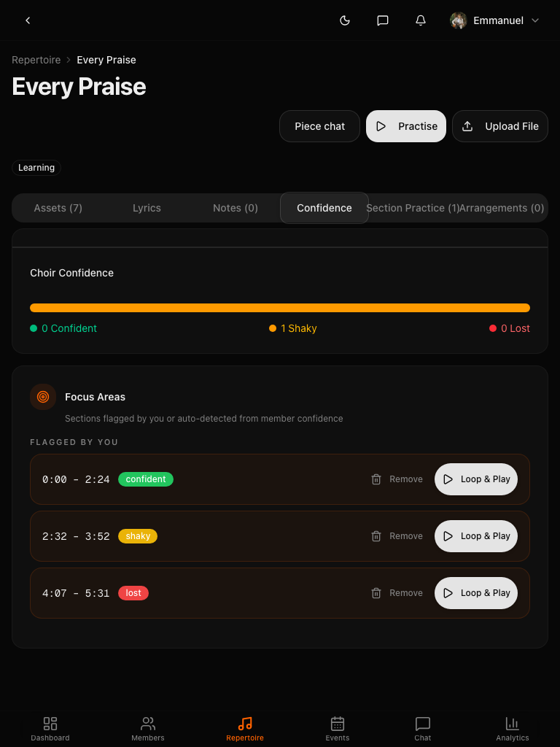Click the orange choir confidence bar
The height and width of the screenshot is (747, 560).
coord(280,308)
